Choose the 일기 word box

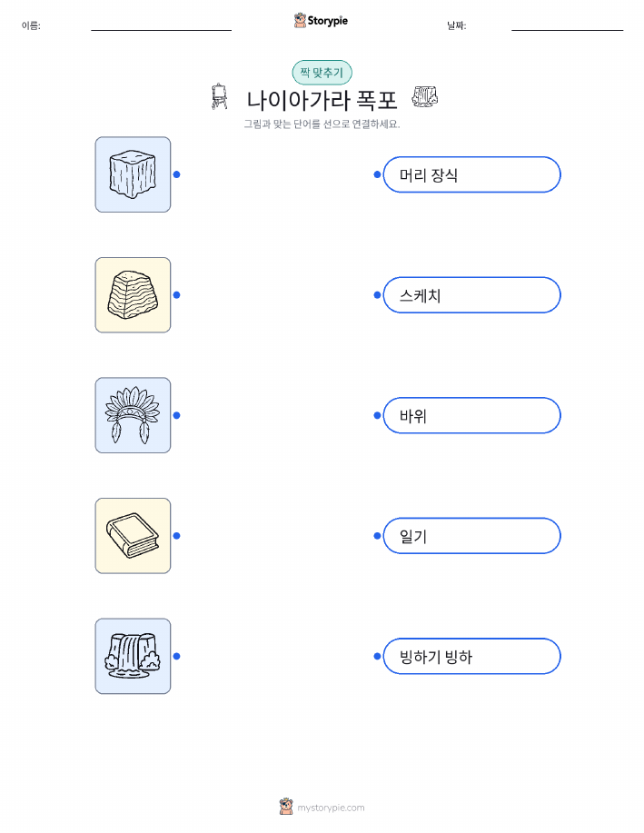(x=471, y=536)
